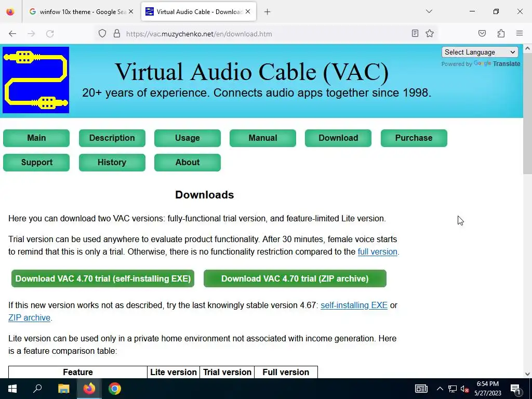Viewport: 532px width, 399px height.
Task: Click version 4.67 ZIP archive link
Action: click(x=29, y=317)
